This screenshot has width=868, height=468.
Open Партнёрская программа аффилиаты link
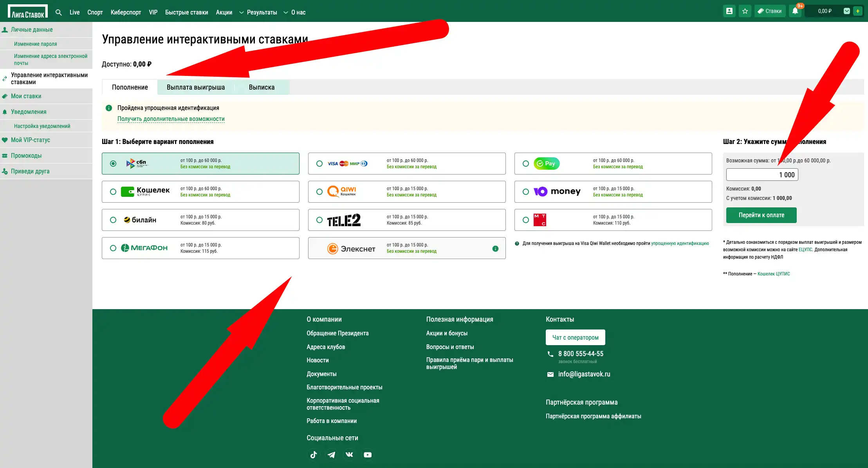coord(594,416)
